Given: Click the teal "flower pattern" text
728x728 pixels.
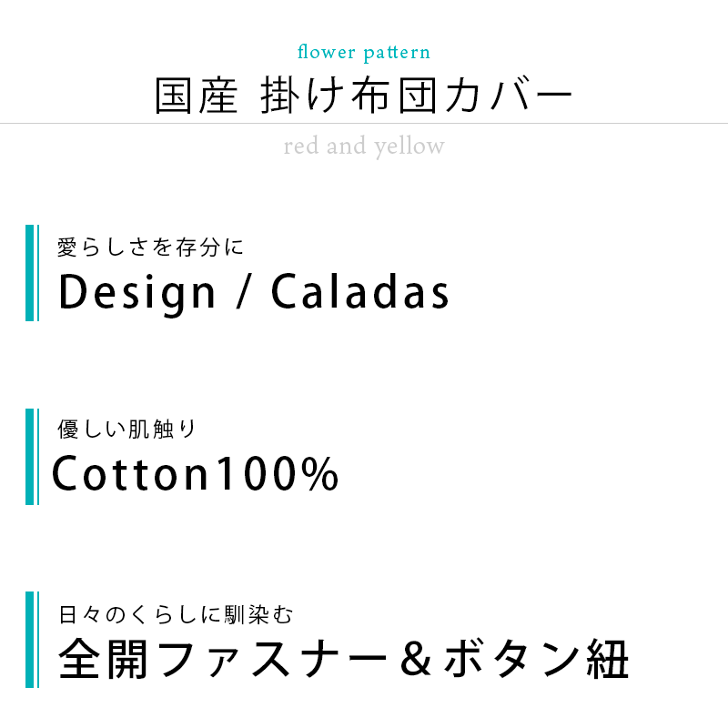Looking at the screenshot, I should (364, 52).
